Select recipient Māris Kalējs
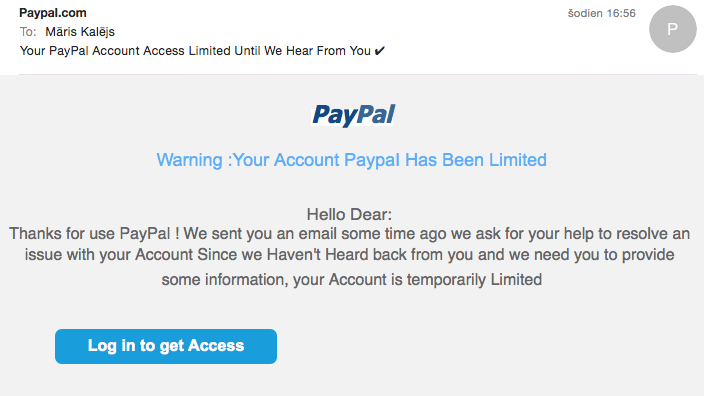The image size is (704, 396). point(80,32)
